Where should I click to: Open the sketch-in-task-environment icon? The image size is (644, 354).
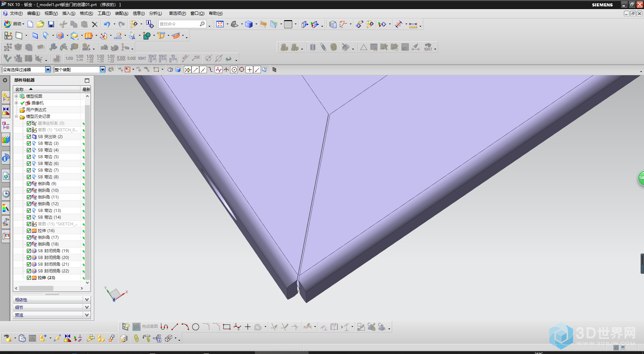(x=8, y=36)
